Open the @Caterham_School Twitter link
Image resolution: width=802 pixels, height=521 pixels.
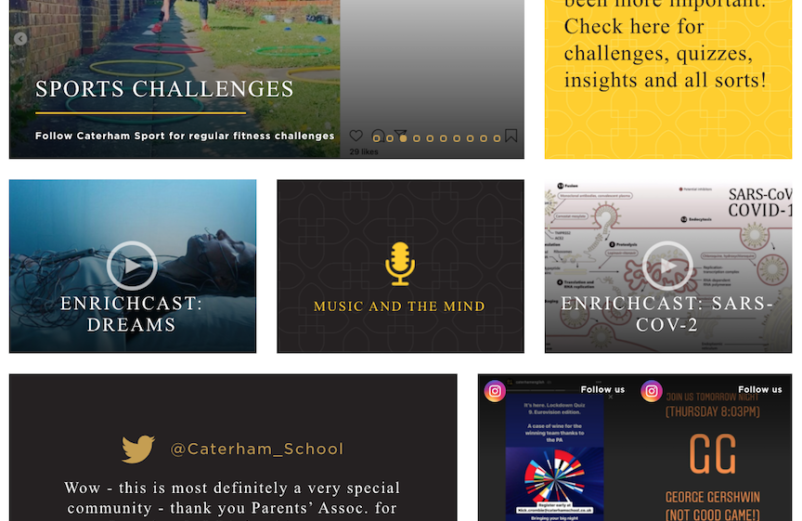pos(257,449)
